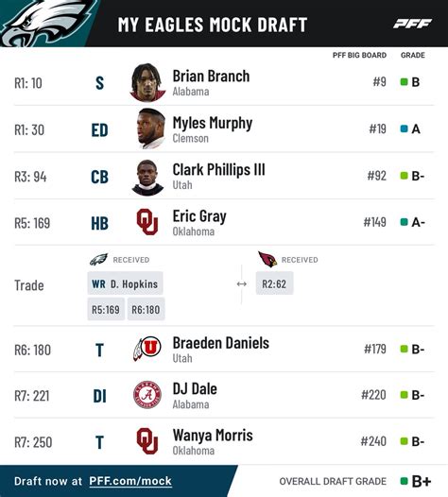The height and width of the screenshot is (497, 448).
Task: Open the PFF.com/mock link
Action: point(130,481)
